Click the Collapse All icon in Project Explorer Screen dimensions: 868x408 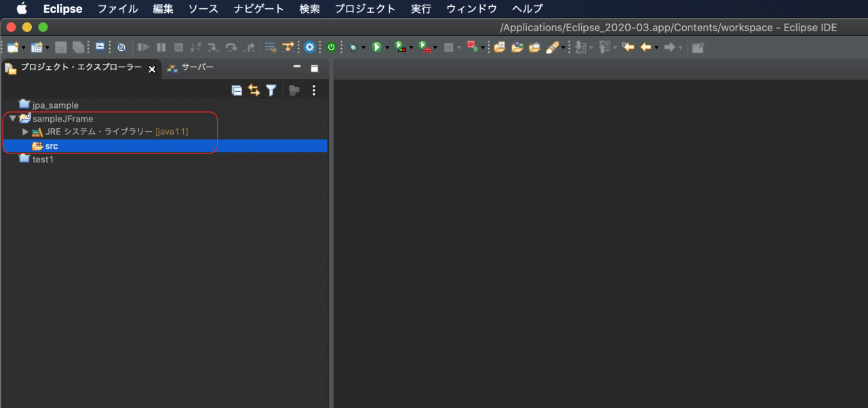coord(237,90)
